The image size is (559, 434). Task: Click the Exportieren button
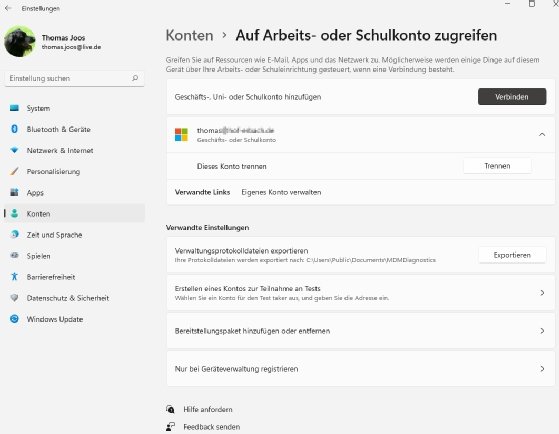512,255
